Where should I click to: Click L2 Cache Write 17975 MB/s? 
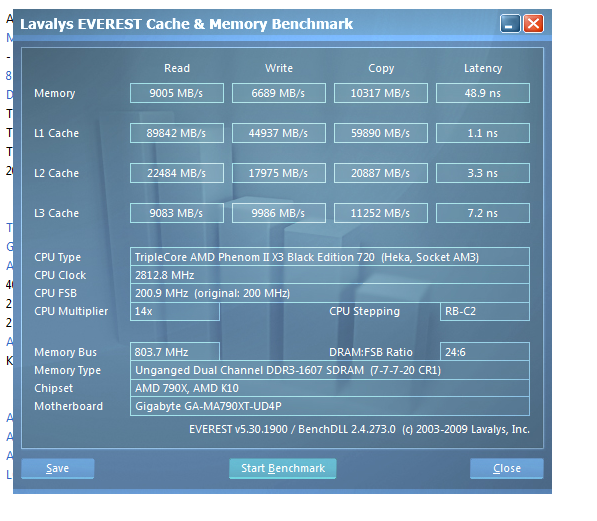tap(279, 173)
